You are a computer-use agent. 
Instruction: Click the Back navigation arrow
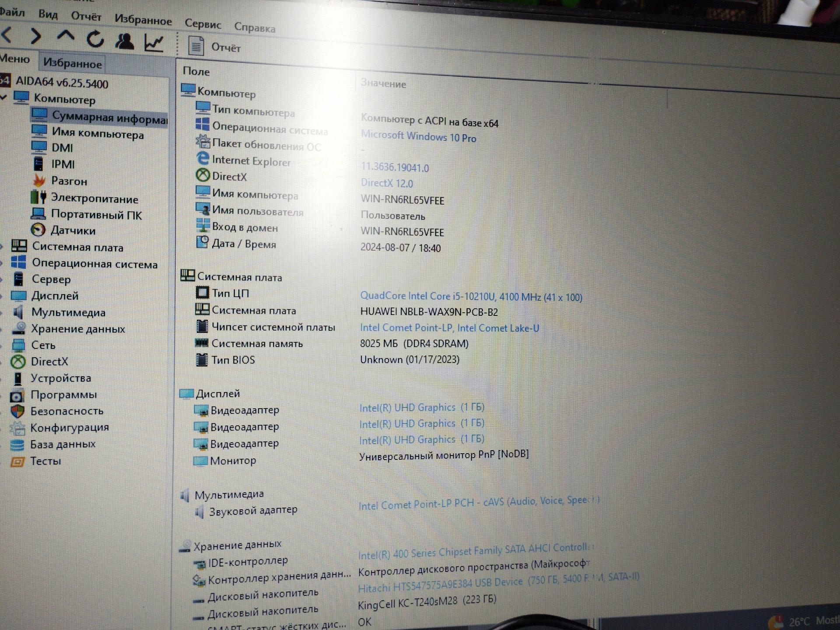click(6, 34)
